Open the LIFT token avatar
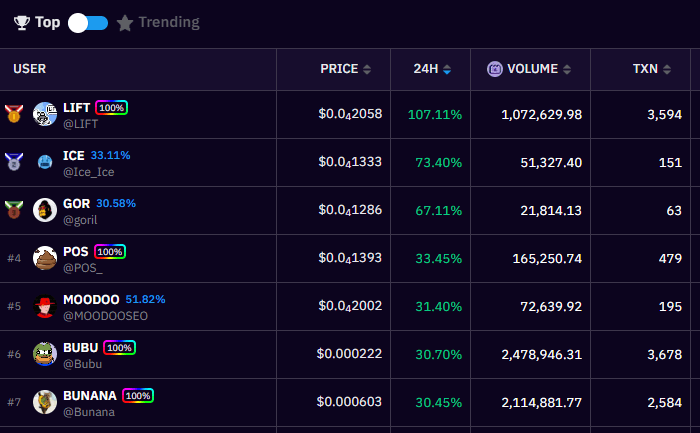 coord(45,114)
